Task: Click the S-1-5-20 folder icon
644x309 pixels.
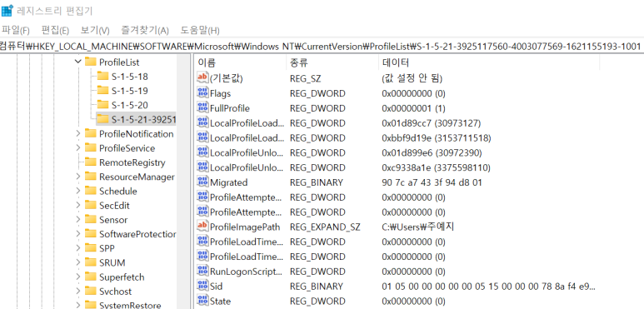Action: 102,105
